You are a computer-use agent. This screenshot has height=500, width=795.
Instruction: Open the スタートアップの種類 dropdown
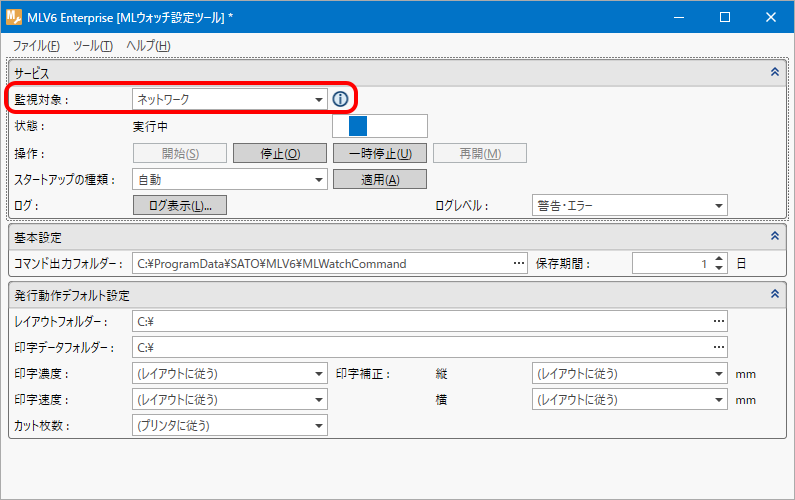point(230,180)
